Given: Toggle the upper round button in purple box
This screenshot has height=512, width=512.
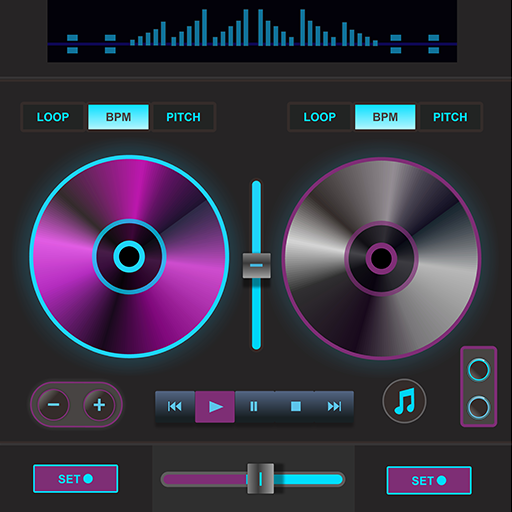Looking at the screenshot, I should (x=479, y=370).
